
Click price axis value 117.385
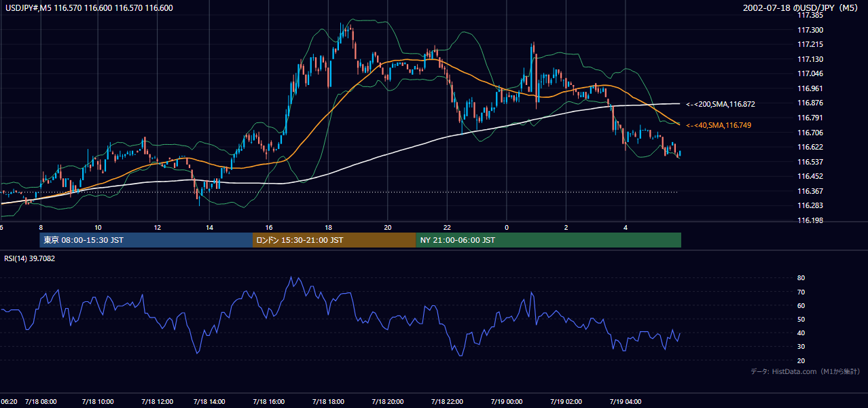(x=811, y=15)
